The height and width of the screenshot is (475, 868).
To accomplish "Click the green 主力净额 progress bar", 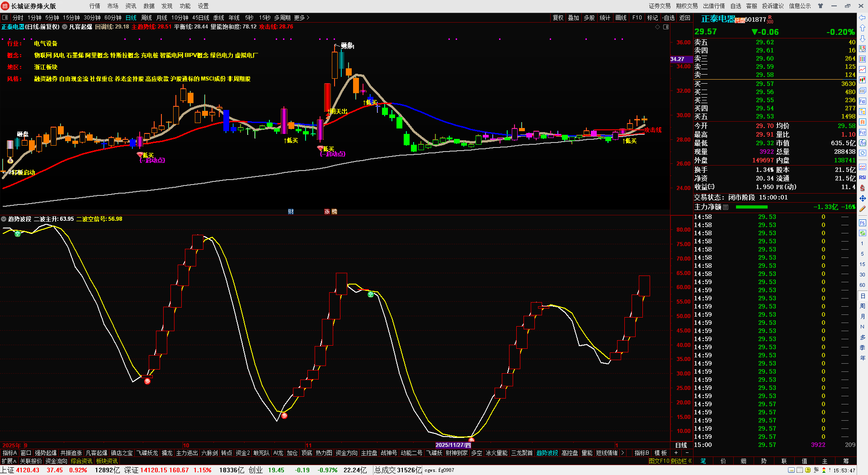I will pyautogui.click(x=752, y=207).
